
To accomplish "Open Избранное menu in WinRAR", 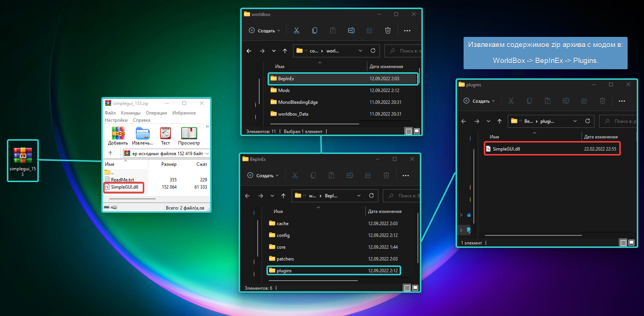I will (x=184, y=113).
